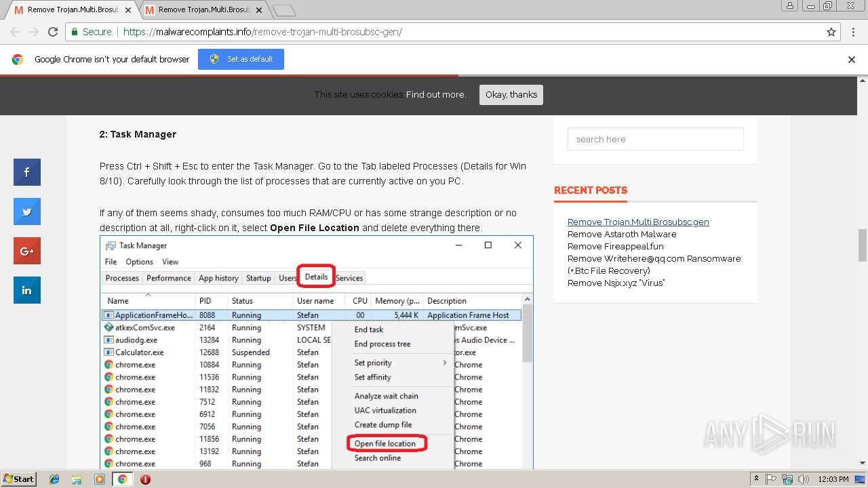
Task: Accept cookies with Okay, thanks
Action: (511, 95)
